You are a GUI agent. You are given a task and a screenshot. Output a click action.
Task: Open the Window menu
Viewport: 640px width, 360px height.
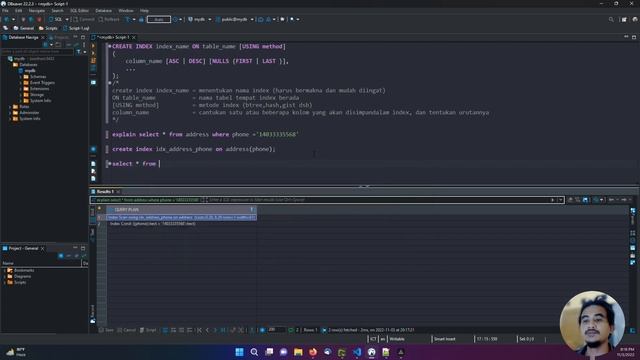pos(126,11)
